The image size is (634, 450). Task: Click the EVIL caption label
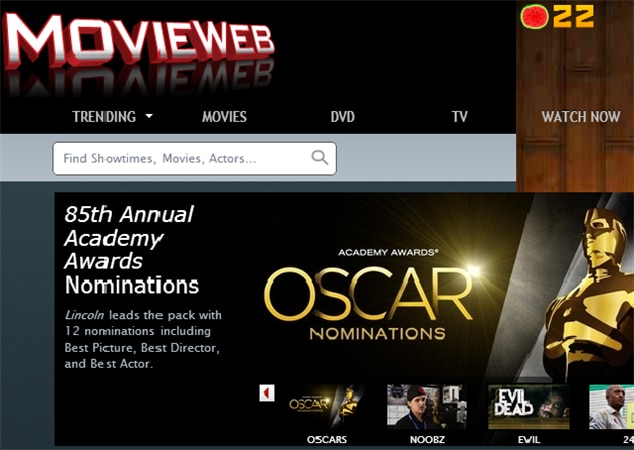pos(529,439)
